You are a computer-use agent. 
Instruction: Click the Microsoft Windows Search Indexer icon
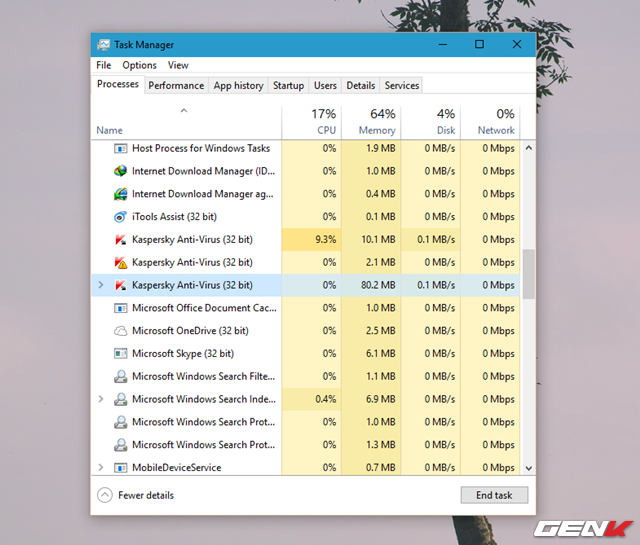tap(120, 399)
